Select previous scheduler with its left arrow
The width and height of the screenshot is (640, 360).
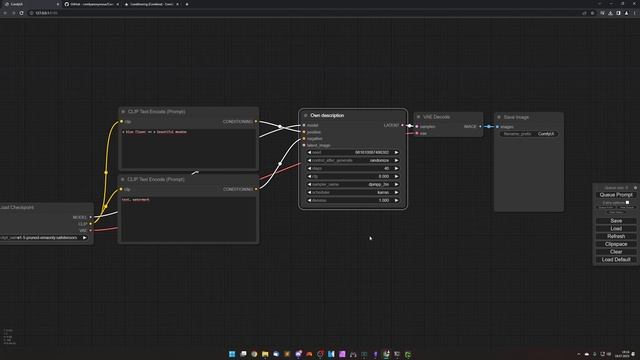pos(309,192)
